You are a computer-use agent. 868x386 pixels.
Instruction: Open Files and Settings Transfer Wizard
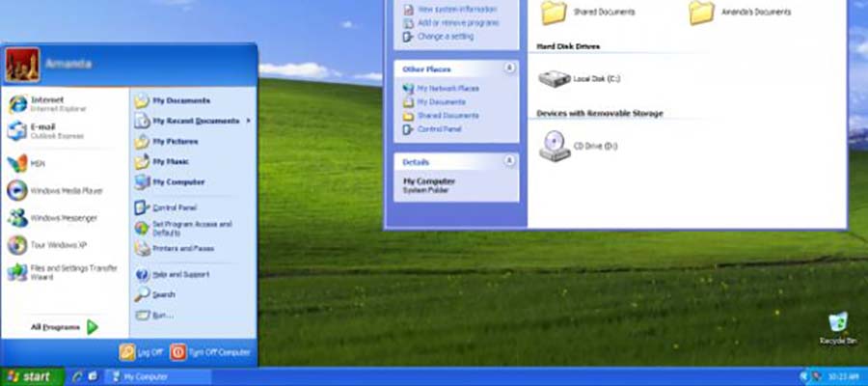tap(66, 272)
